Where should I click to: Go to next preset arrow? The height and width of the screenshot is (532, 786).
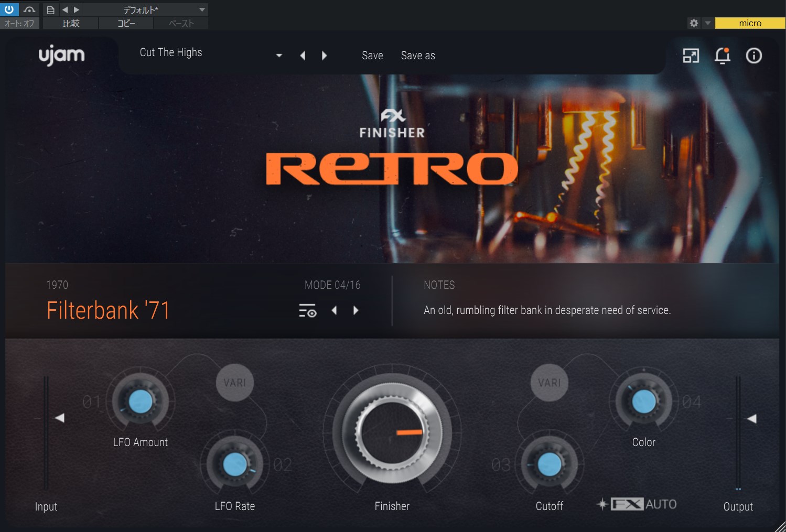pos(325,56)
